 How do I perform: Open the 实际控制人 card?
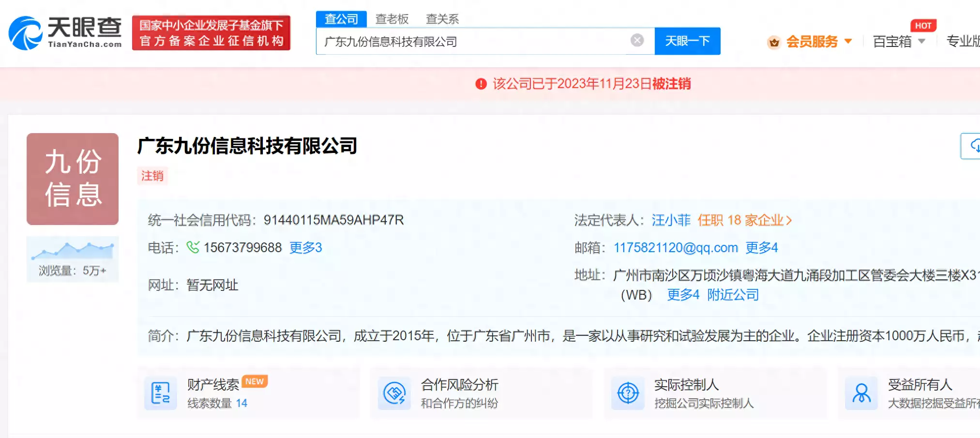pyautogui.click(x=715, y=393)
